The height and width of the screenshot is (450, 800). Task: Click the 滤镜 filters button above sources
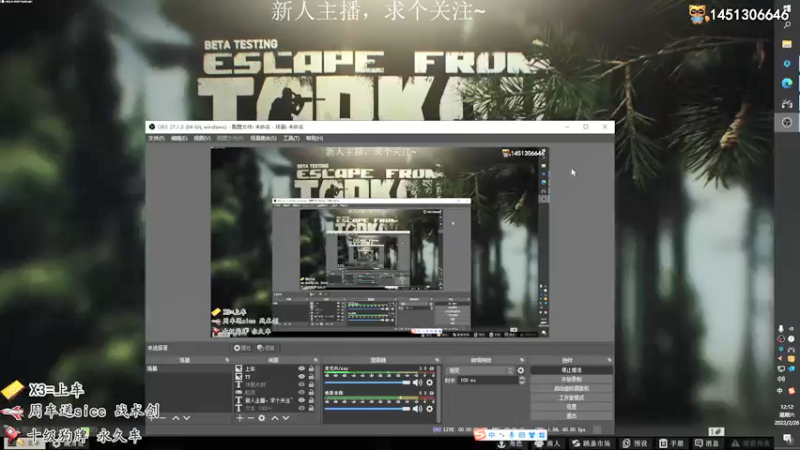(x=266, y=348)
